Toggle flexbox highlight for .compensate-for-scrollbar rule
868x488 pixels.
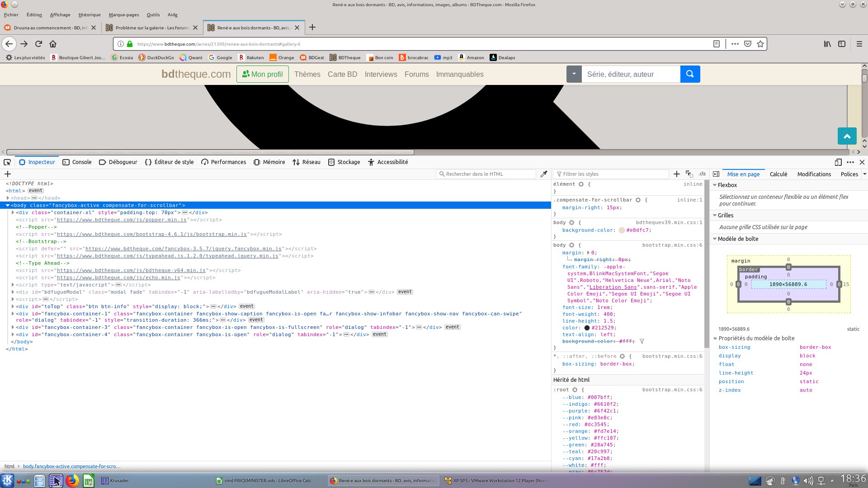click(x=638, y=200)
